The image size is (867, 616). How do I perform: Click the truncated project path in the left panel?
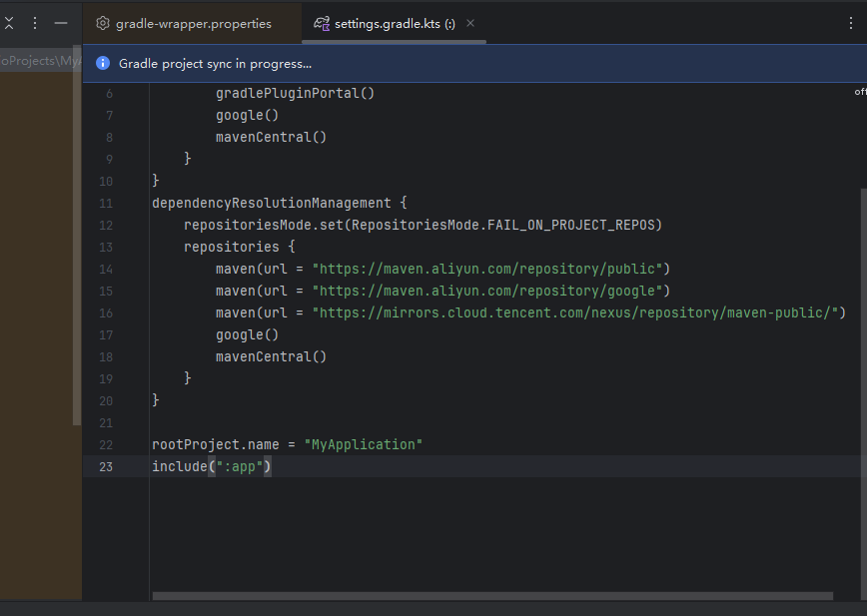coord(40,60)
